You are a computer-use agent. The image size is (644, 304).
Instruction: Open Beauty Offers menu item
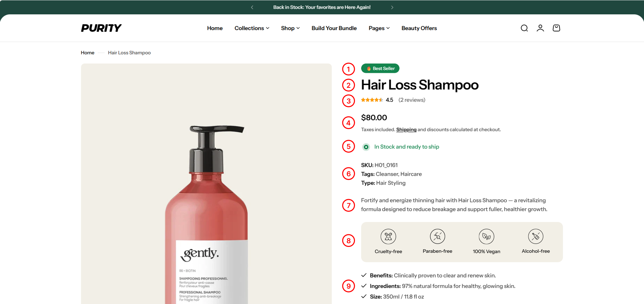click(419, 28)
